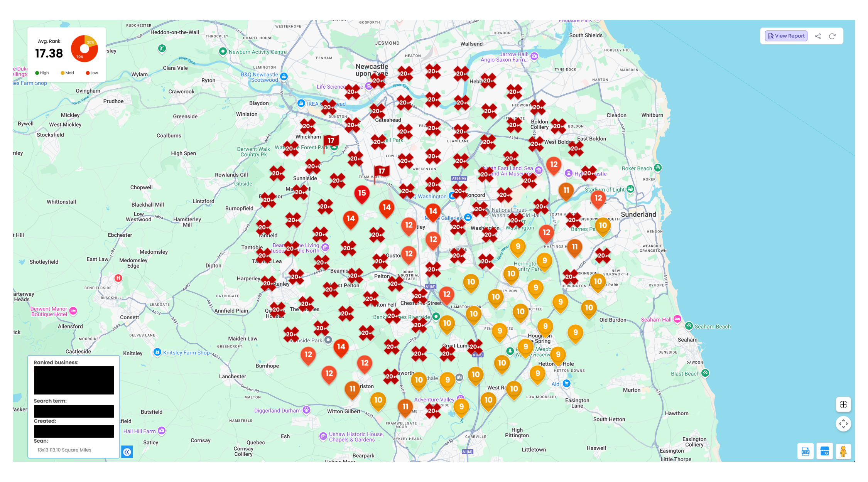
Task: Click the 17.38 average rank value
Action: click(49, 54)
